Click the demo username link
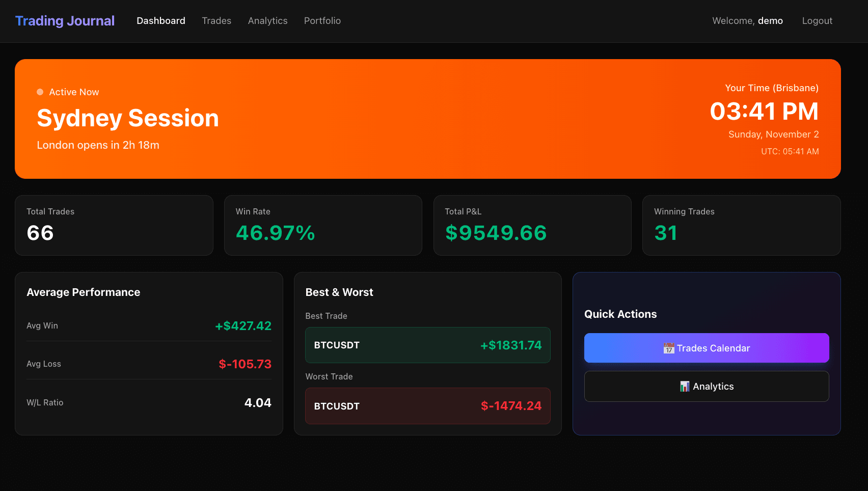 771,20
